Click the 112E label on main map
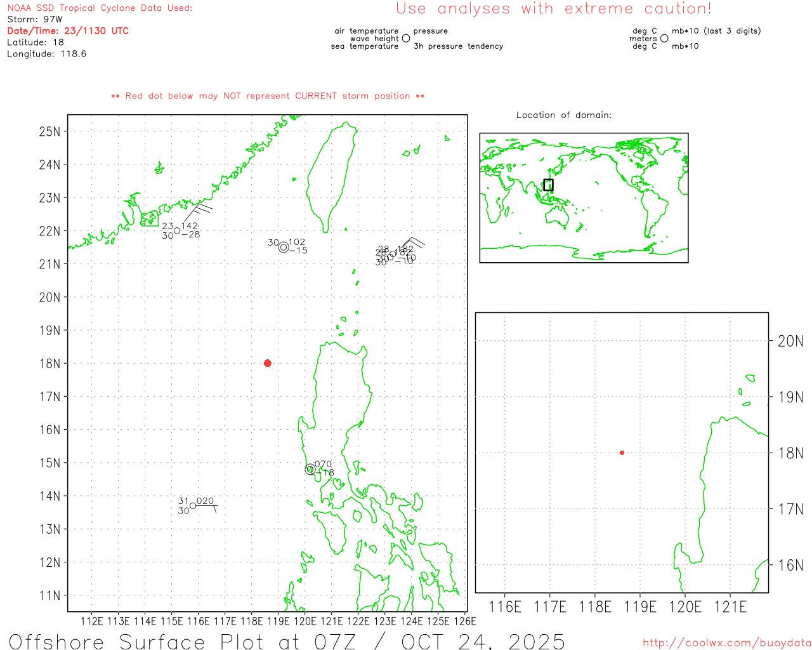Viewport: 812px width, 650px height. (x=92, y=621)
